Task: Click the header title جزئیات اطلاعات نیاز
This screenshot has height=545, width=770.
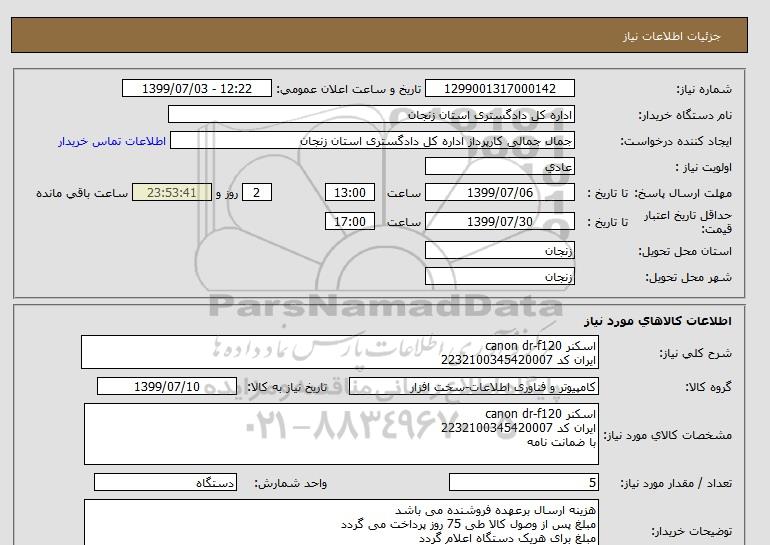Action: pos(671,36)
